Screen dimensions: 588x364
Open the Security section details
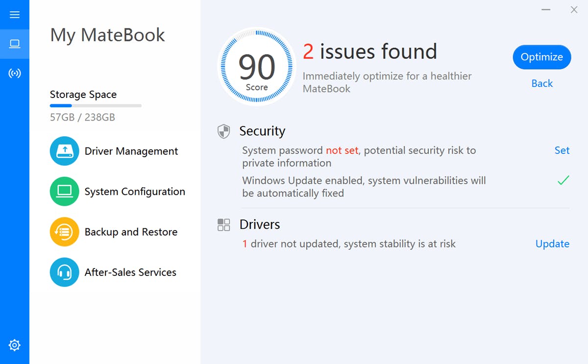pyautogui.click(x=262, y=131)
